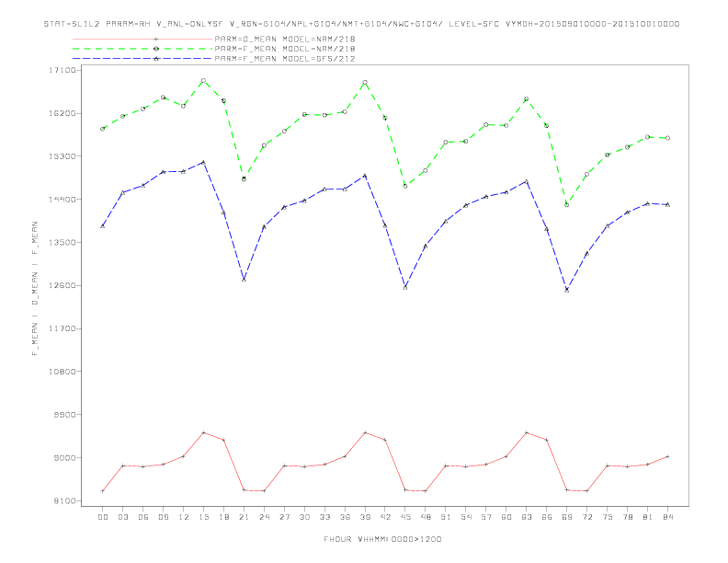728x563 pixels.
Task: Click the vertical axis title F_MEAN | O_MEAN | F_MEAN
Action: pyautogui.click(x=35, y=289)
